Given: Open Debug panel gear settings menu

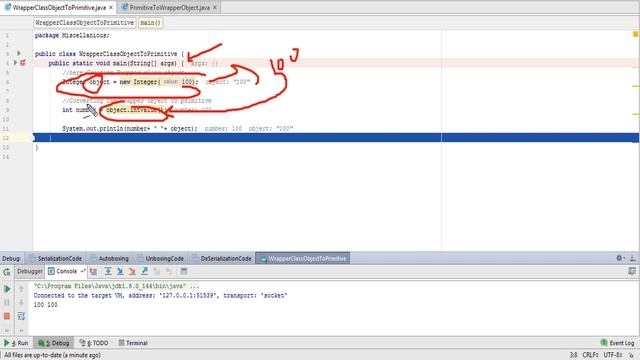Looking at the screenshot, I should [x=620, y=258].
